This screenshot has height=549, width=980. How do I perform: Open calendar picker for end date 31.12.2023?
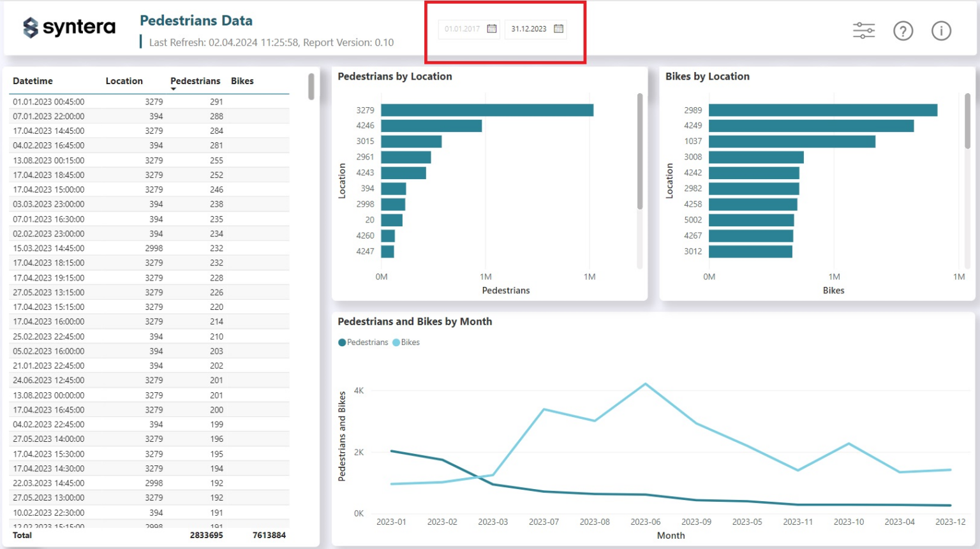click(x=558, y=29)
